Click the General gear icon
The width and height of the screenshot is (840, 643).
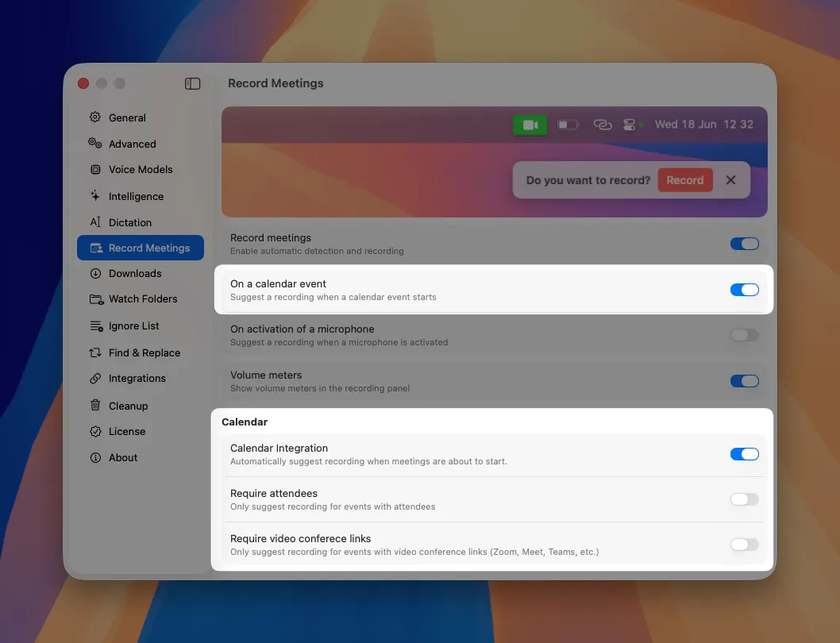(x=95, y=117)
